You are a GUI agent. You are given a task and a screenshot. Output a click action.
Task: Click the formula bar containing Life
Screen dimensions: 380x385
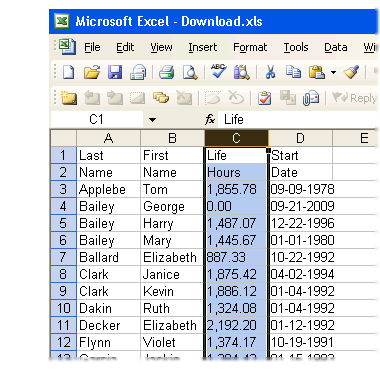point(298,119)
